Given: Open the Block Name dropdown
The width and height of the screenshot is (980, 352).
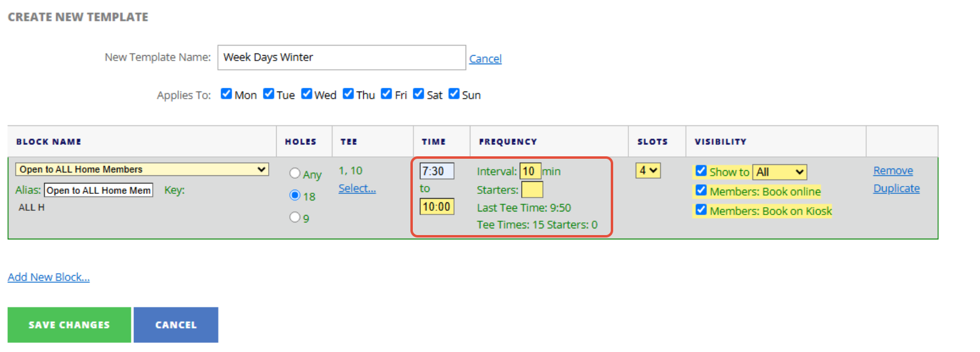Looking at the screenshot, I should (x=142, y=170).
